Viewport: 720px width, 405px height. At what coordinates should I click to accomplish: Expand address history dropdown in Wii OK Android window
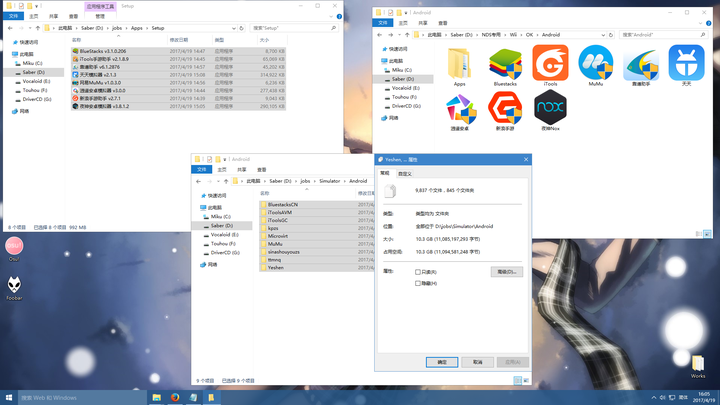603,35
